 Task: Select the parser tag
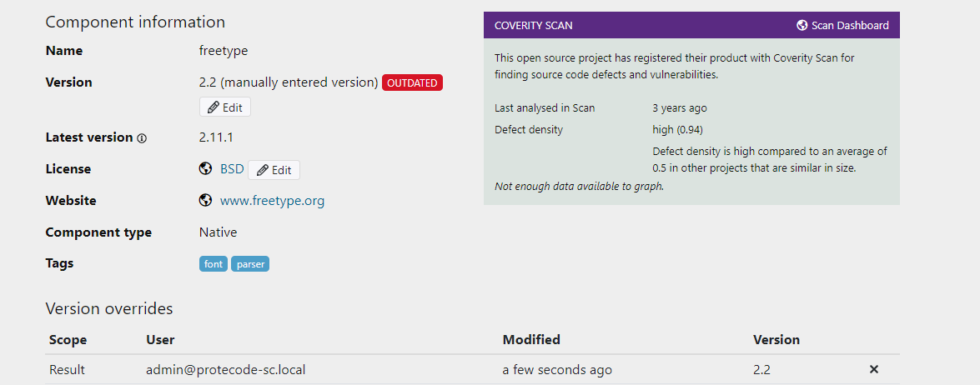click(250, 264)
